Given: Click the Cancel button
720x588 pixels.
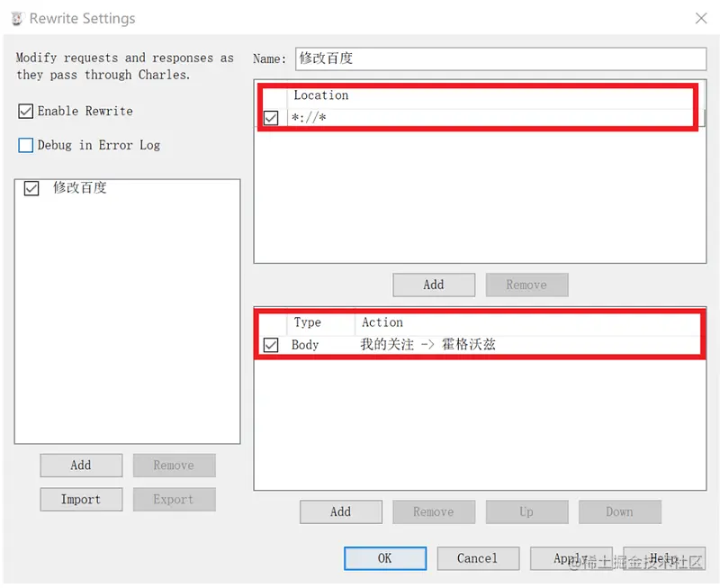Looking at the screenshot, I should 478,558.
